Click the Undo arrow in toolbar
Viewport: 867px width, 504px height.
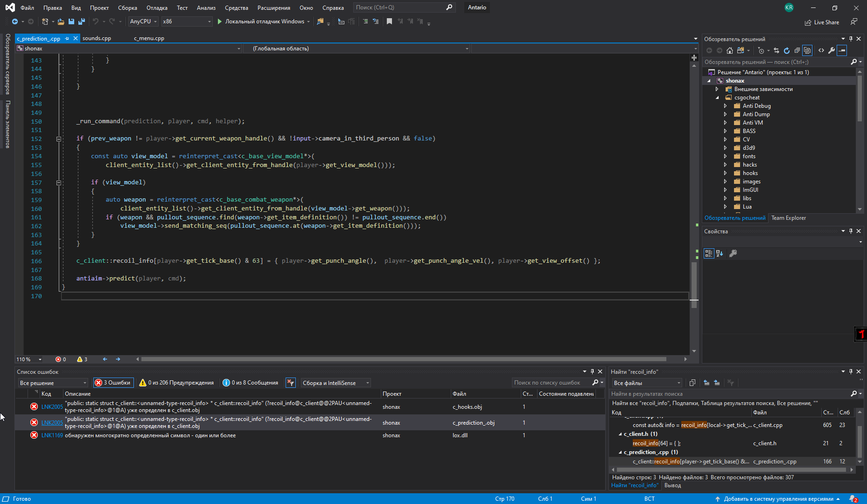coord(96,21)
